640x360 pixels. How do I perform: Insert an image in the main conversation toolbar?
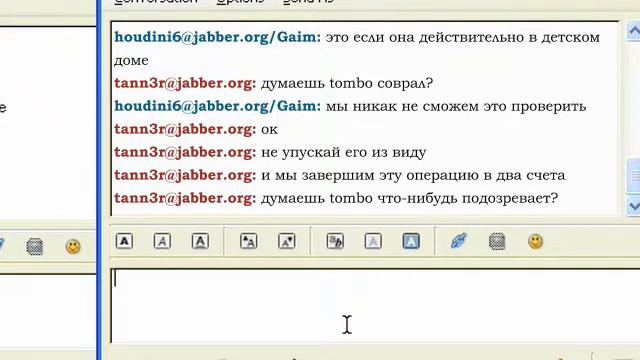(497, 242)
